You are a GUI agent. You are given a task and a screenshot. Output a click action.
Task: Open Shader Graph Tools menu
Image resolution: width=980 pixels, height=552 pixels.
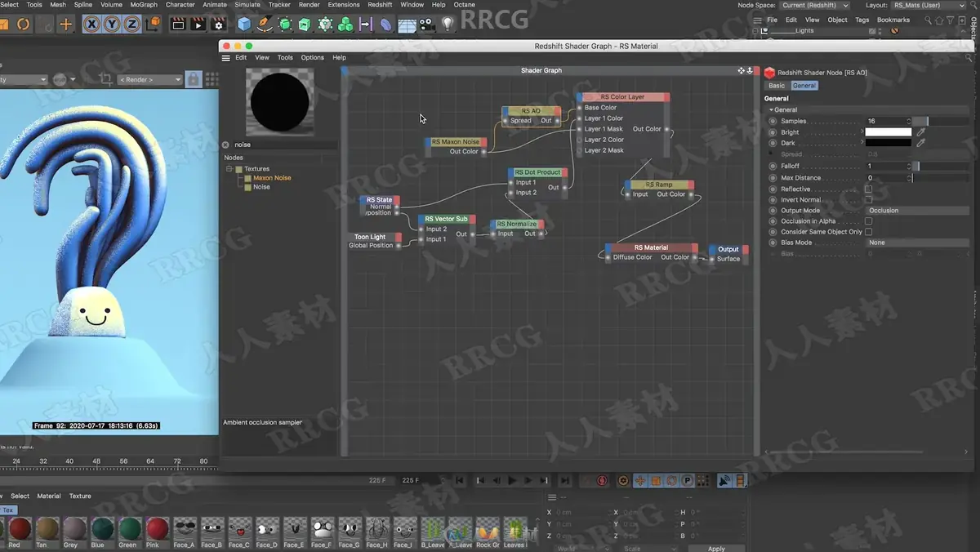click(x=285, y=58)
